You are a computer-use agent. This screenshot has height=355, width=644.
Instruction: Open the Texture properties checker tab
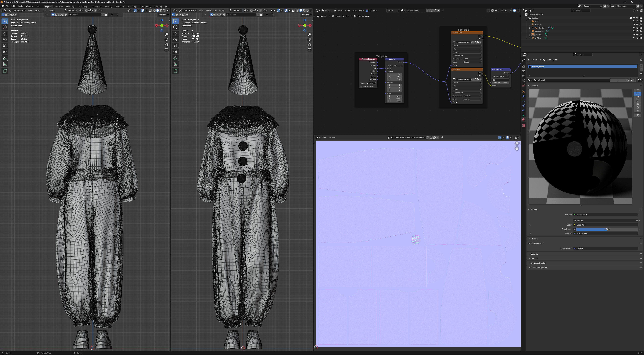point(524,126)
